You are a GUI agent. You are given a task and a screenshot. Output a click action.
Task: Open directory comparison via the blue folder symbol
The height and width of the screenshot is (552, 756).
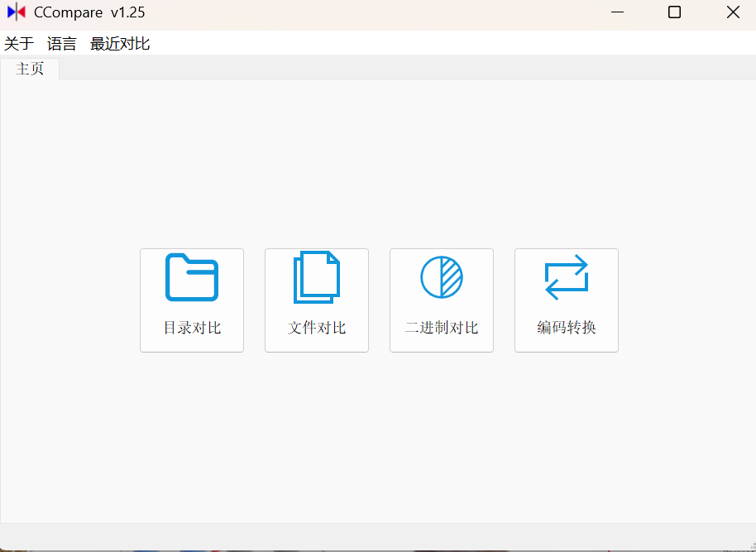191,278
